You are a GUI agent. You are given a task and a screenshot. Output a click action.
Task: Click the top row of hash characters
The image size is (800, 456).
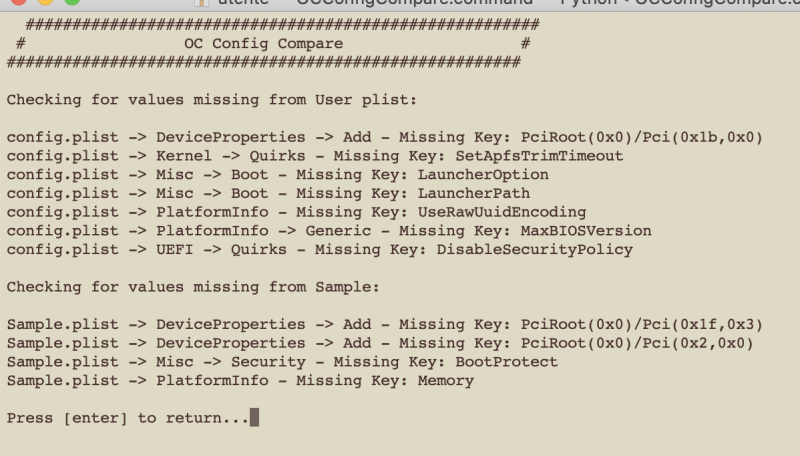click(282, 23)
